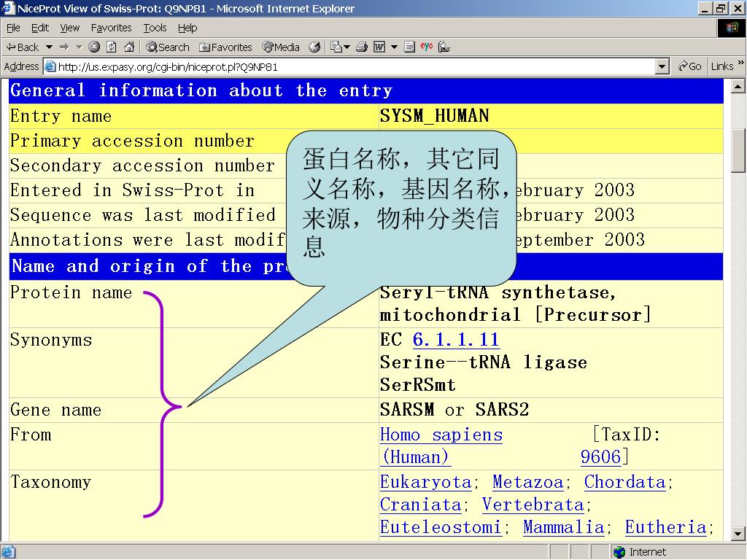Open the Search toolbar button
Screen dimensions: 747x560
coord(168,47)
